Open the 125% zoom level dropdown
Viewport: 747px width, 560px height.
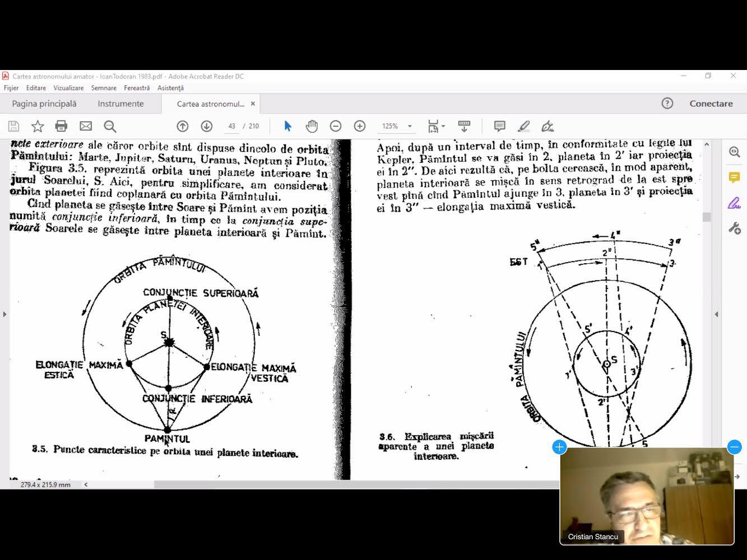[397, 126]
